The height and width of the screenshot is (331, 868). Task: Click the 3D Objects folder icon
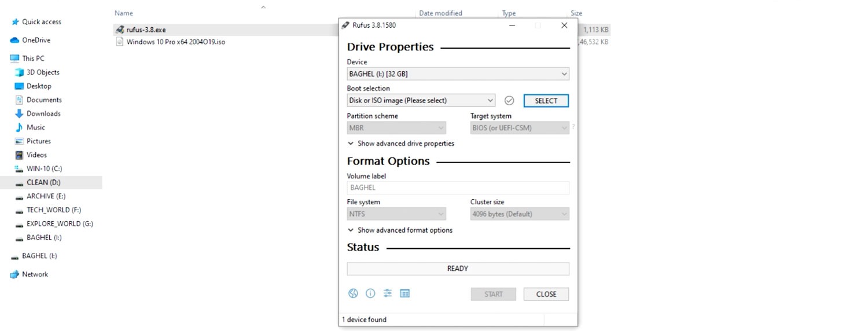[19, 72]
